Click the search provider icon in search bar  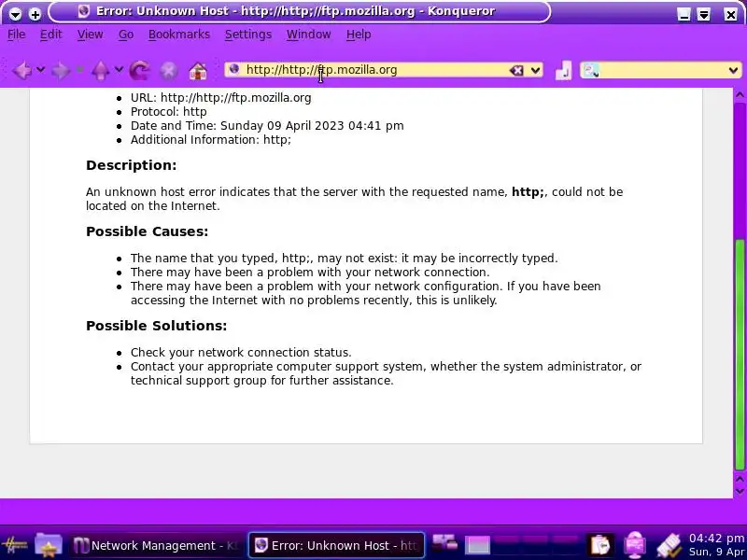[x=591, y=71]
